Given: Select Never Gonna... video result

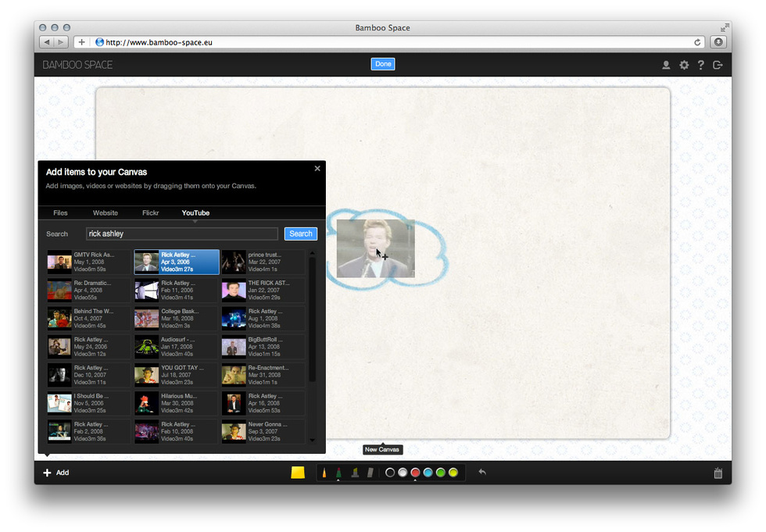Looking at the screenshot, I should [x=263, y=432].
